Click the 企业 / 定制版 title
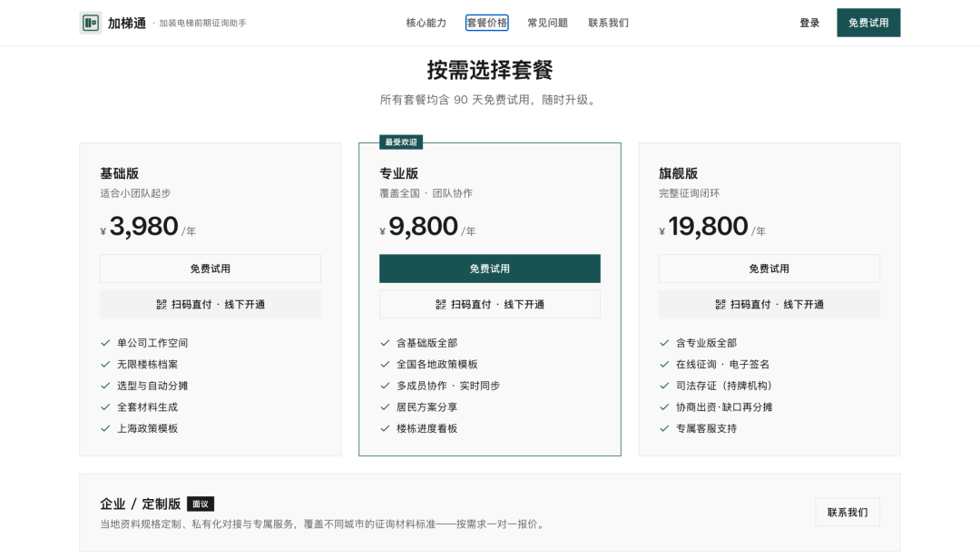Viewport: 980px width, 558px height. click(x=141, y=504)
